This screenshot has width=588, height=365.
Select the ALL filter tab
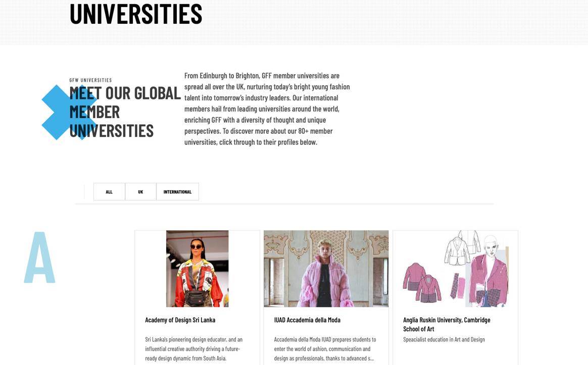[x=109, y=192]
